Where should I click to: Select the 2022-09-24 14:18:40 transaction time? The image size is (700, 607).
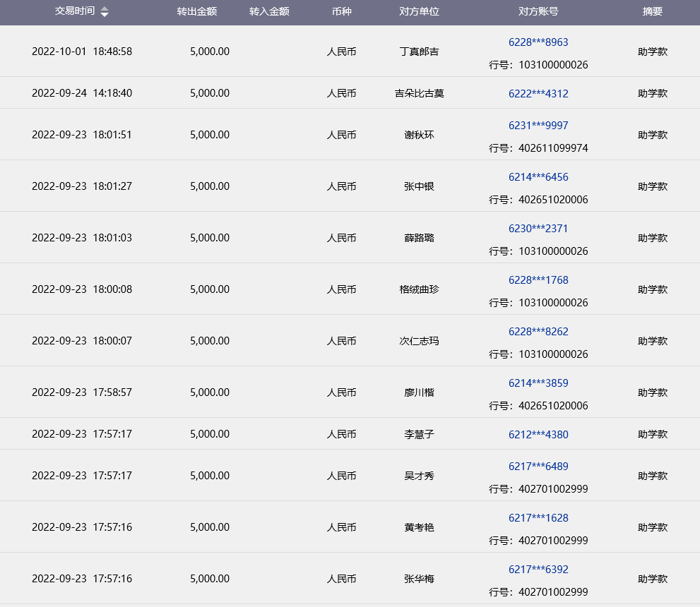82,93
